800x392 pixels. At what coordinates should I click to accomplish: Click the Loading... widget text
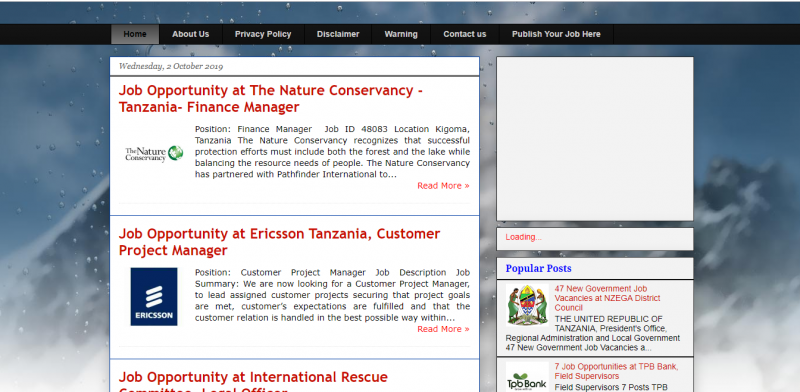pyautogui.click(x=523, y=237)
